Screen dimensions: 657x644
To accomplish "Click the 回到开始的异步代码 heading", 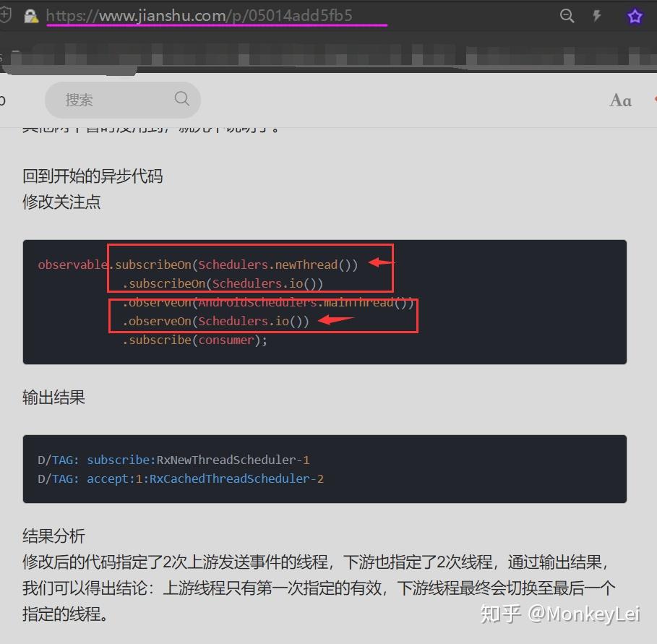I will tap(91, 176).
